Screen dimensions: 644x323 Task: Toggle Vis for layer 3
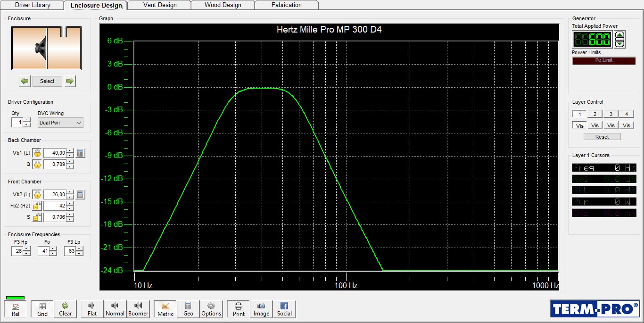click(611, 125)
